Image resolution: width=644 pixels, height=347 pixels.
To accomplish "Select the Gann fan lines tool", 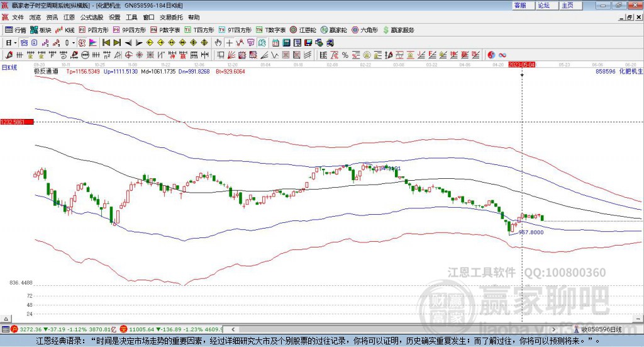I will point(231,55).
